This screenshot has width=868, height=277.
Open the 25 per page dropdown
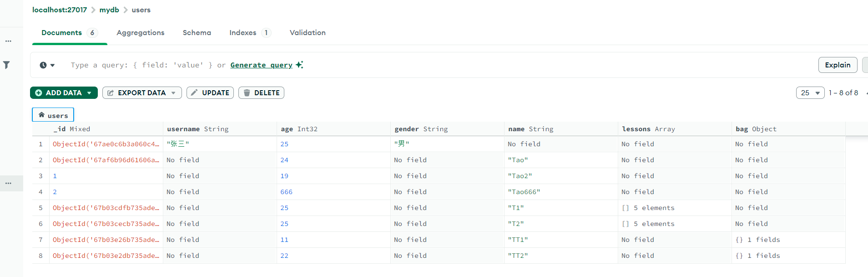click(x=810, y=93)
